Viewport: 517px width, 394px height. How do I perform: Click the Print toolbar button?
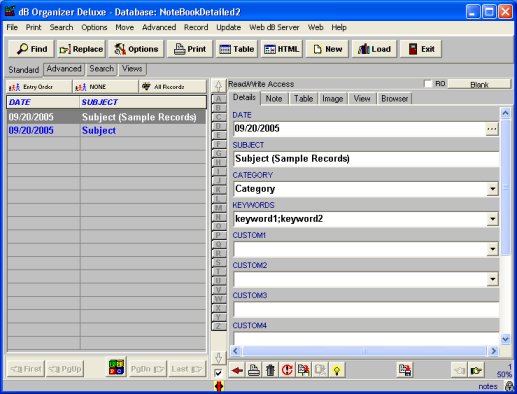190,49
